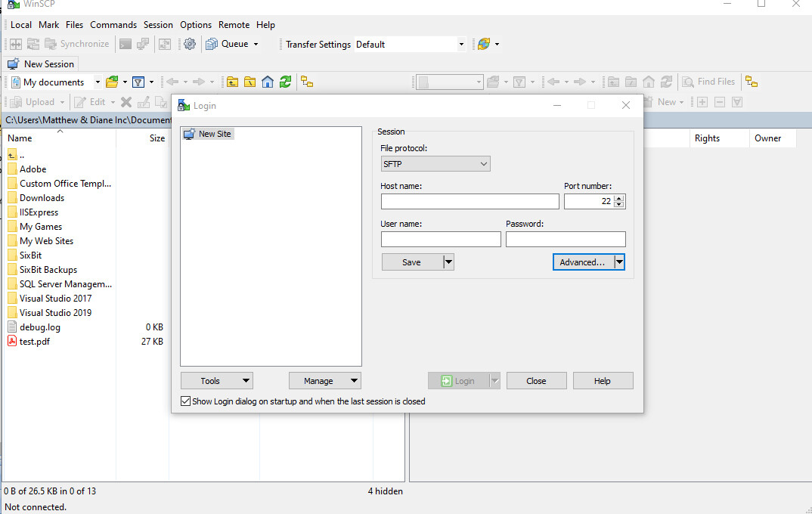Go to the local root directory icon
Screen dimensions: 812x514
tap(250, 82)
